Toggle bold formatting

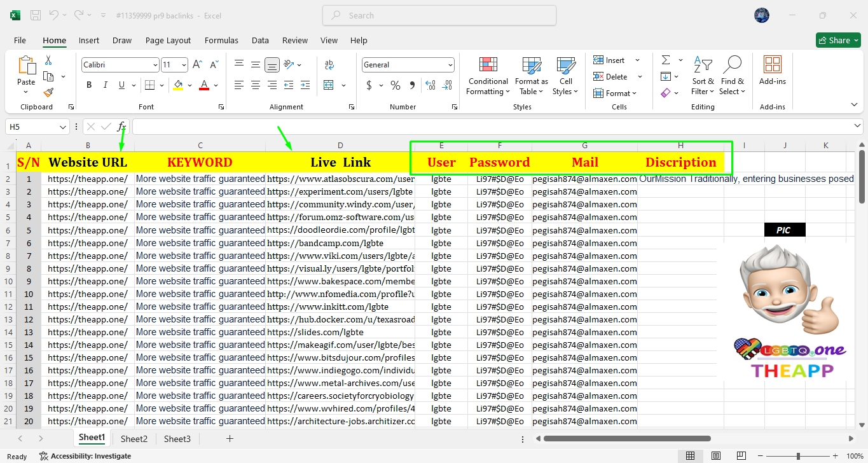[x=88, y=85]
